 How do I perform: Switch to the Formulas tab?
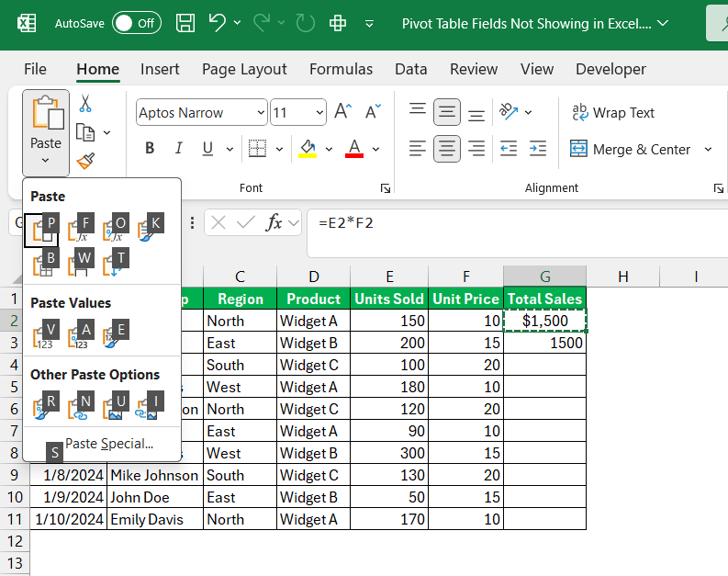(x=341, y=69)
